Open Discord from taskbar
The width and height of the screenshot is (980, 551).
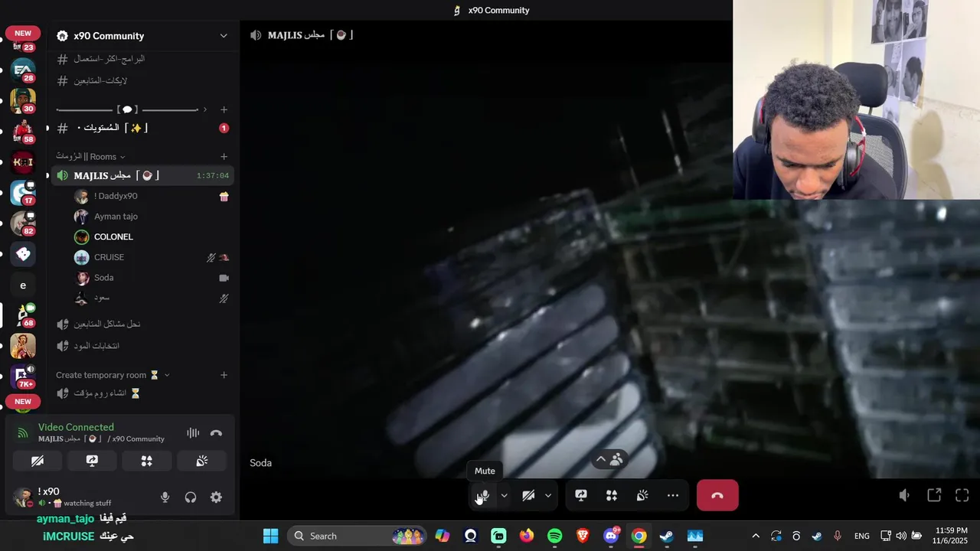coord(611,536)
